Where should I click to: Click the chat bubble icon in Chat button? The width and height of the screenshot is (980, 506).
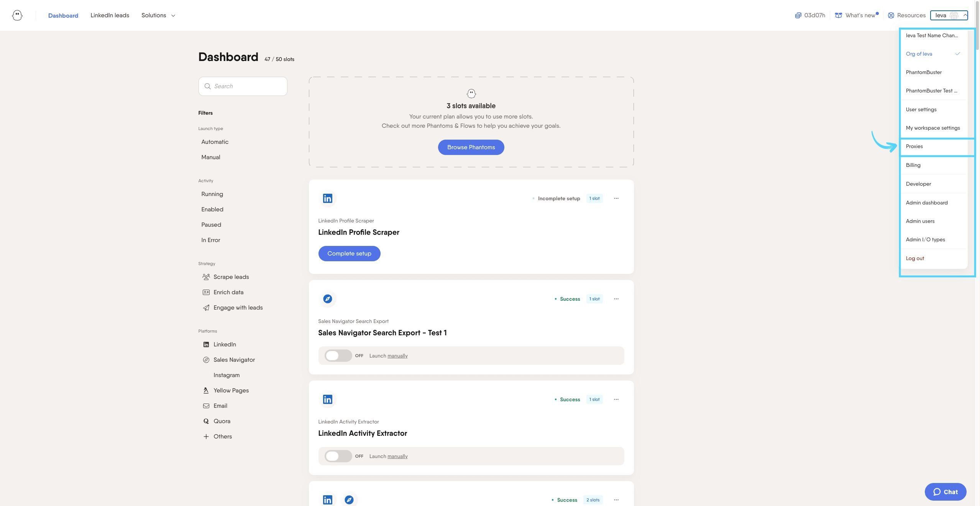pyautogui.click(x=937, y=492)
